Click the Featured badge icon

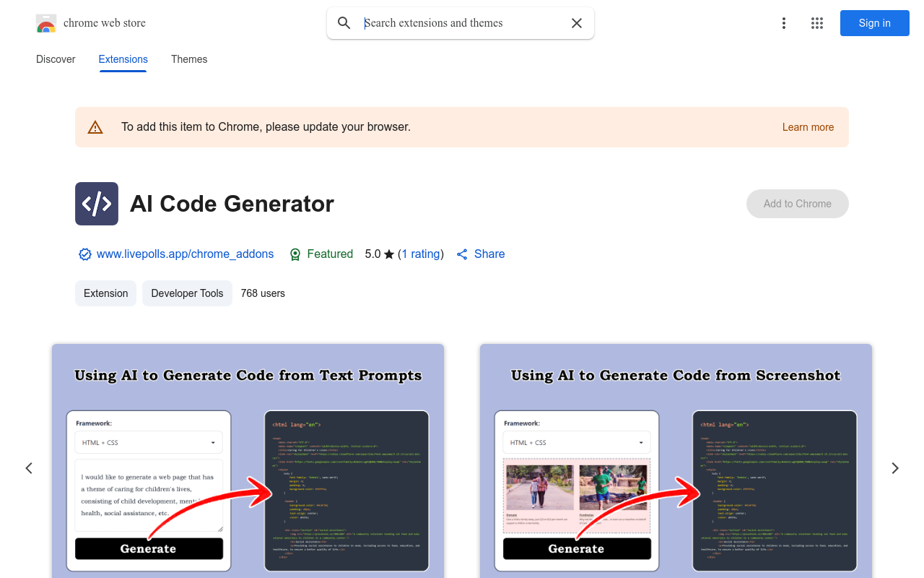coord(295,254)
